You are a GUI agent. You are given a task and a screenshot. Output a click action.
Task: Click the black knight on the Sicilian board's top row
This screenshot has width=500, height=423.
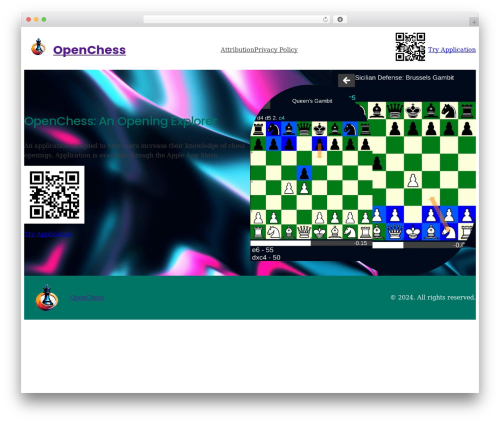(449, 111)
